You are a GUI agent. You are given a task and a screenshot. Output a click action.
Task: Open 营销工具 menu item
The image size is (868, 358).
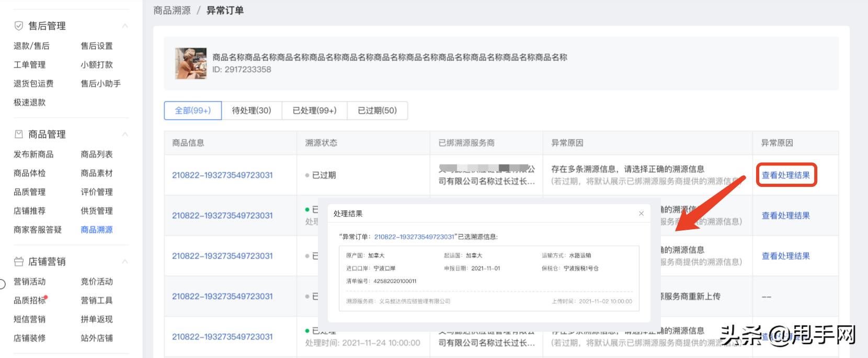pyautogui.click(x=97, y=300)
